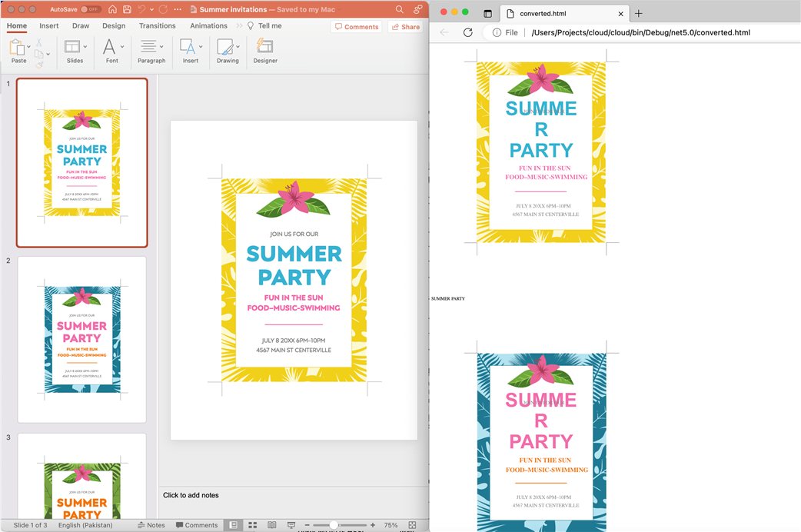
Task: Start Slide Show from status bar icon
Action: [x=291, y=525]
